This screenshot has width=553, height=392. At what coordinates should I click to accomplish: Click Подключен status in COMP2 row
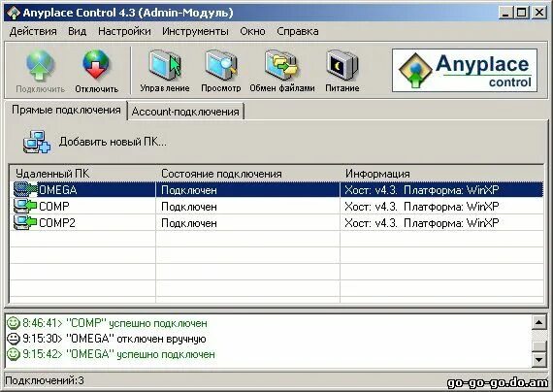tap(188, 223)
